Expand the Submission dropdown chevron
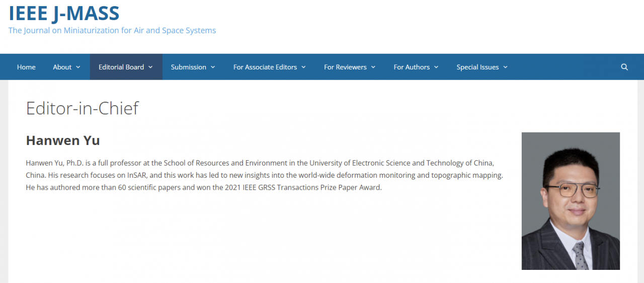644x283 pixels. (x=213, y=67)
